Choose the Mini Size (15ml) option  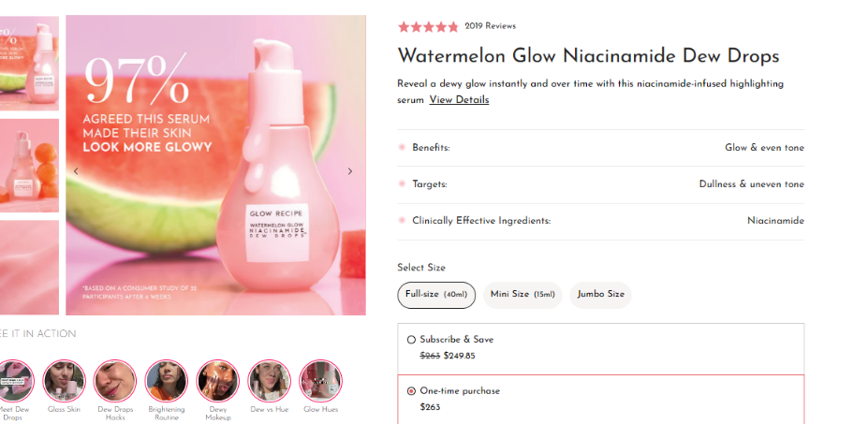(x=522, y=295)
